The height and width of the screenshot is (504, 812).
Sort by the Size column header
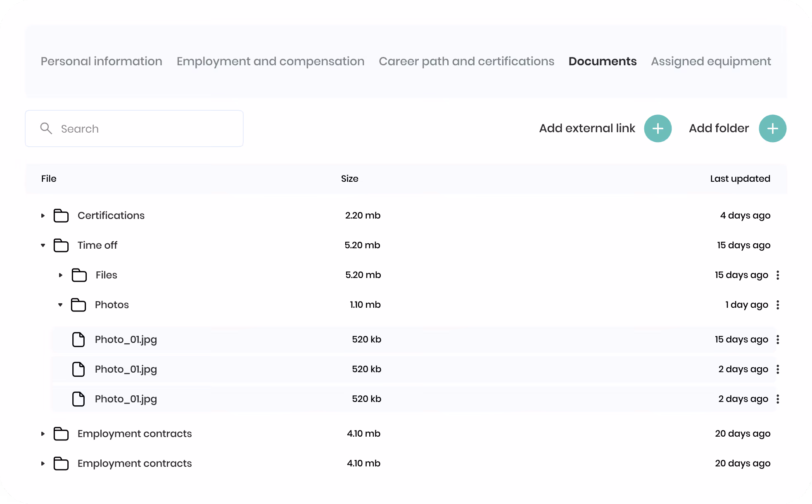pos(349,178)
